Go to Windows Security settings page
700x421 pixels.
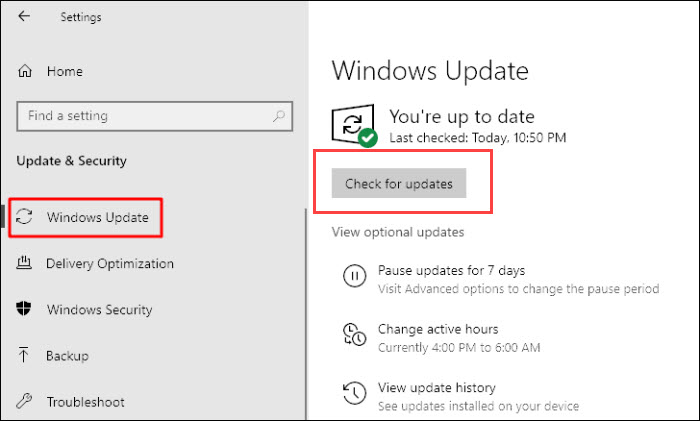click(99, 310)
